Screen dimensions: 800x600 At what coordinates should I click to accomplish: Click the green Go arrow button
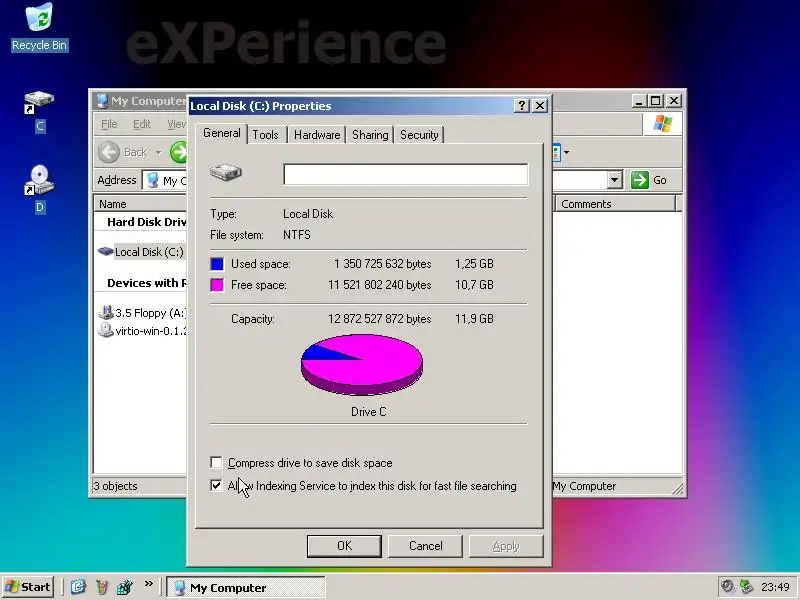[x=639, y=180]
